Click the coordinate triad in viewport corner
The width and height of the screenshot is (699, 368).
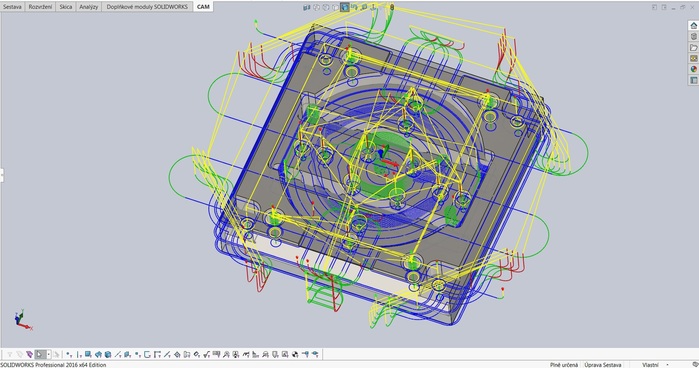coord(22,320)
